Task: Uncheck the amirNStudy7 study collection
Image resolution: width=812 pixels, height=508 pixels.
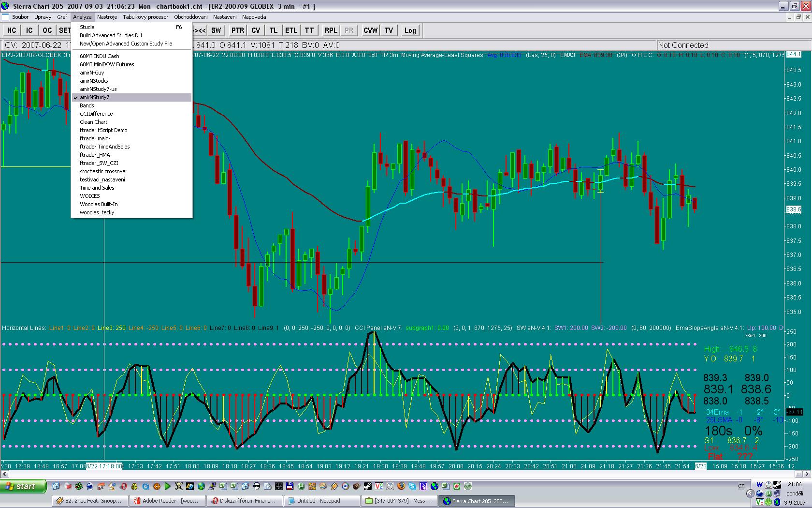Action: coord(95,97)
